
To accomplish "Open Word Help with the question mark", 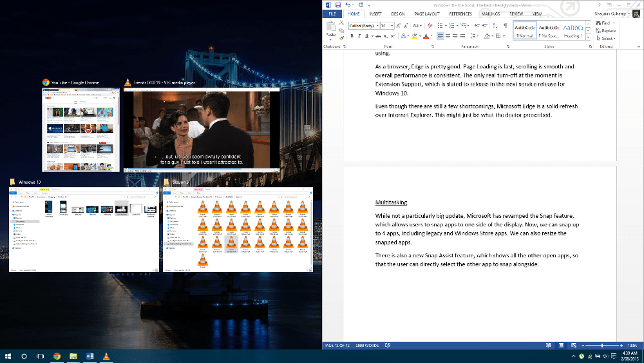I will click(x=599, y=5).
